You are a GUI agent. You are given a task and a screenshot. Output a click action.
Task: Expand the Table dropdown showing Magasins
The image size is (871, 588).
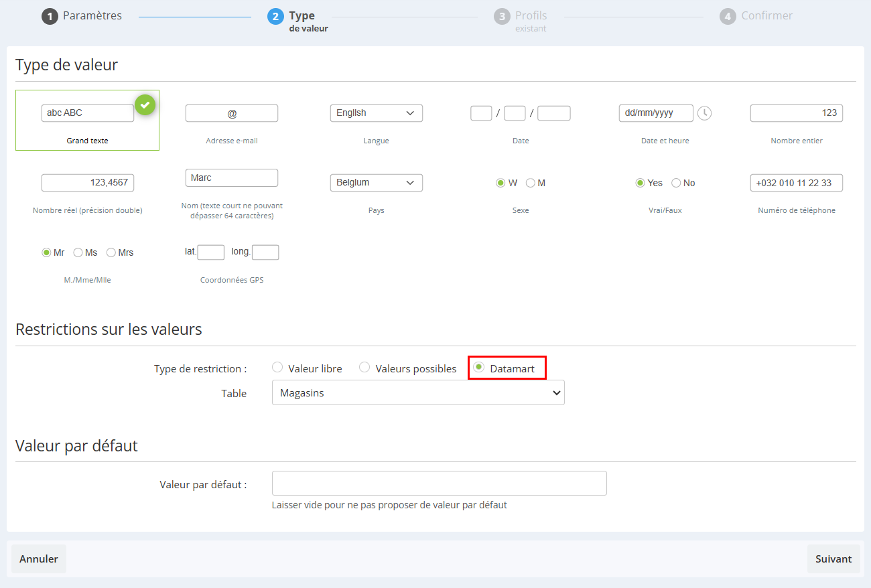[418, 393]
